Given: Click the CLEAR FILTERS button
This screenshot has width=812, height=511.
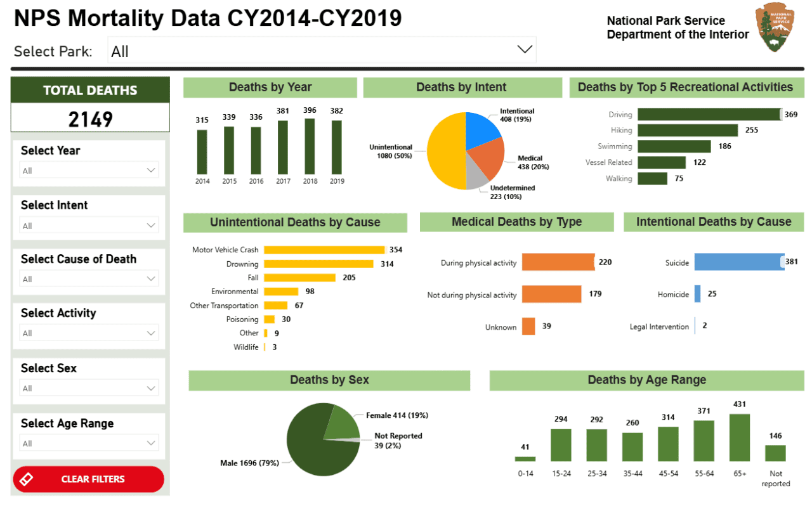Looking at the screenshot, I should click(x=88, y=479).
